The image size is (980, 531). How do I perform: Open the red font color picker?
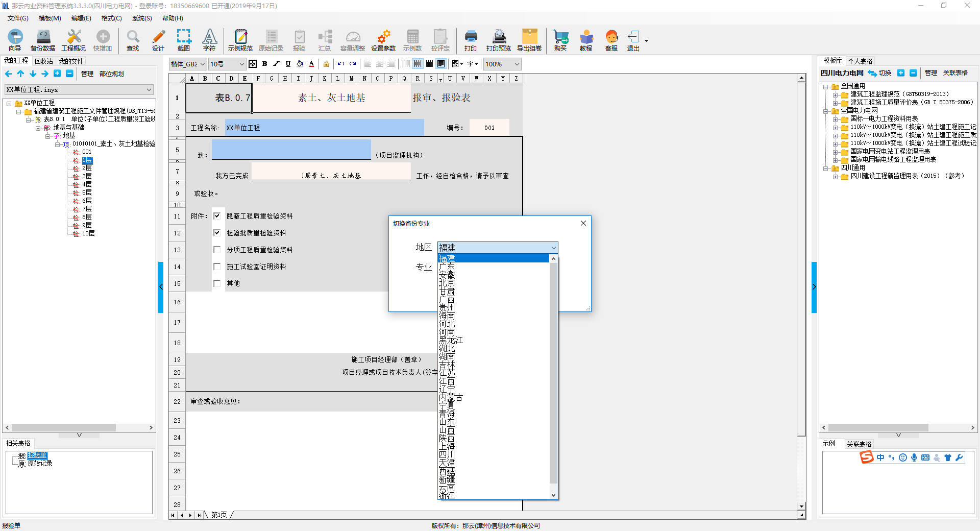pos(311,64)
